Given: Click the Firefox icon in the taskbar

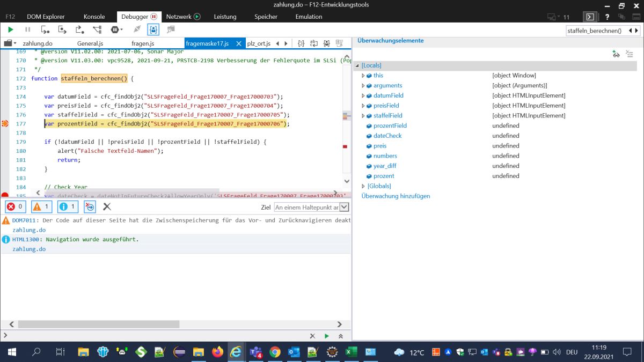Looking at the screenshot, I should (x=217, y=352).
